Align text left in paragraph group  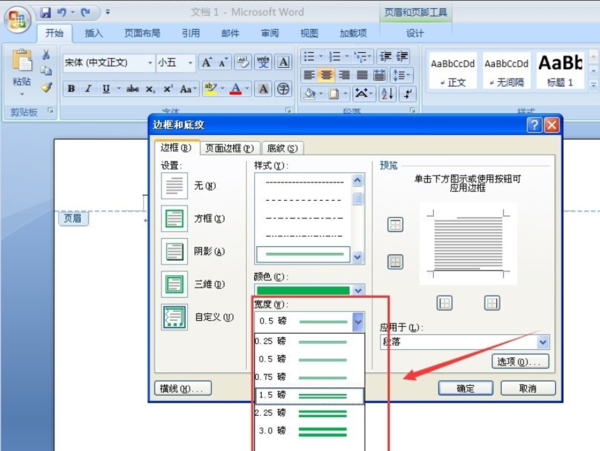tap(309, 75)
